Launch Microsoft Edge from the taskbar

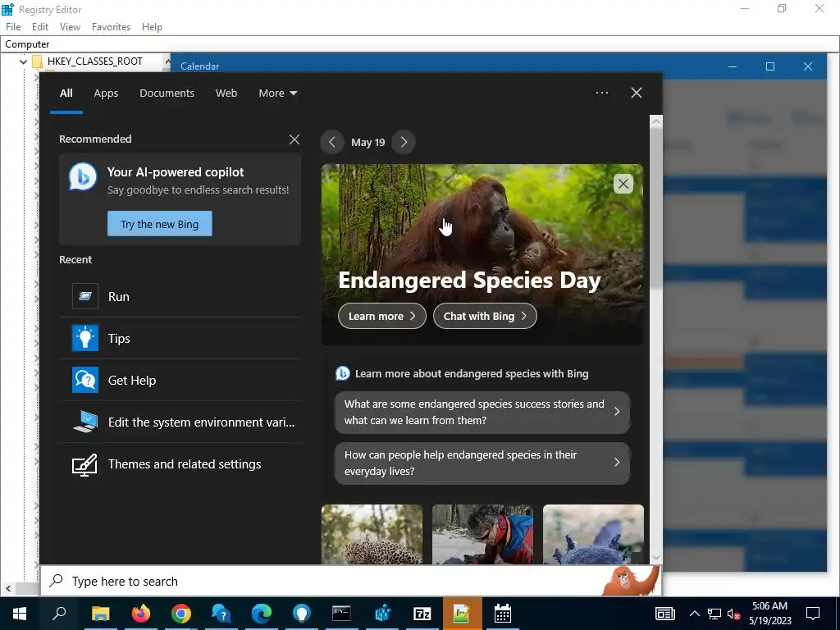coord(262,614)
